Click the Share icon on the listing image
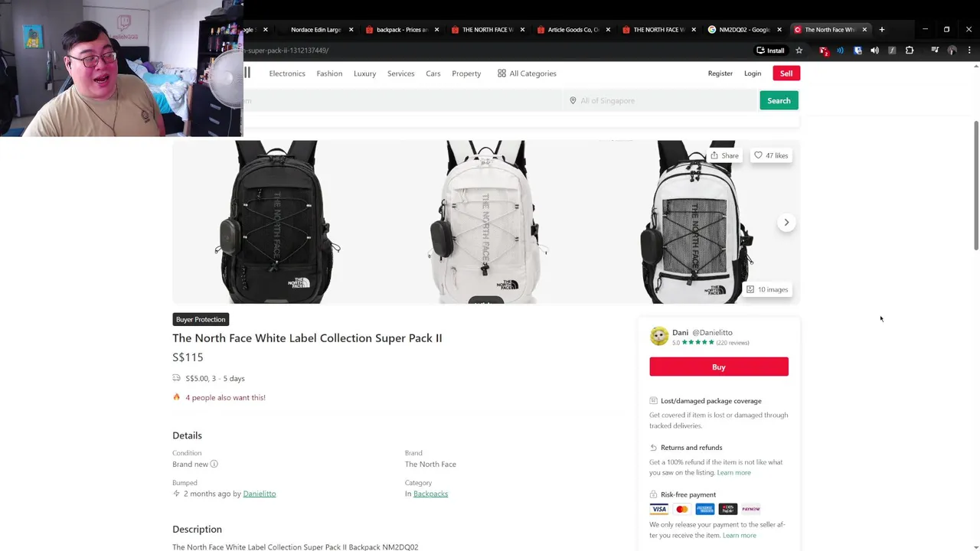 [724, 155]
